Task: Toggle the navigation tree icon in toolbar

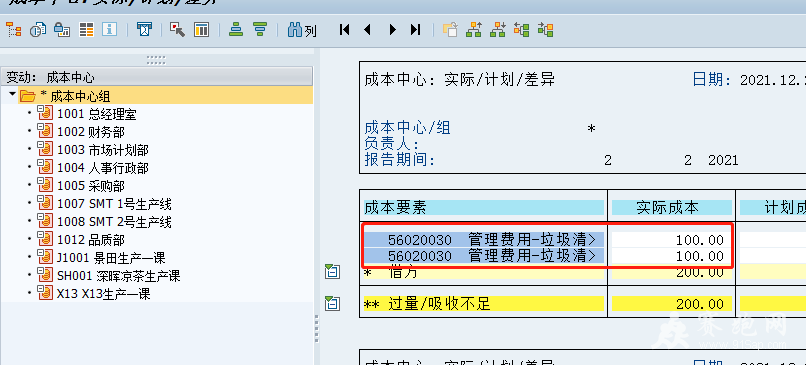Action: [x=13, y=29]
